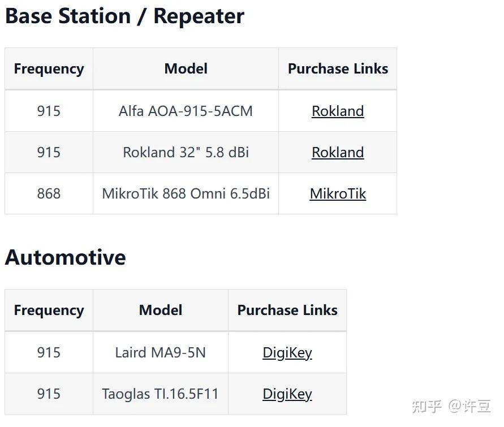The width and height of the screenshot is (504, 427).
Task: Open Rokland link in the Rokland 32" row
Action: (x=338, y=152)
